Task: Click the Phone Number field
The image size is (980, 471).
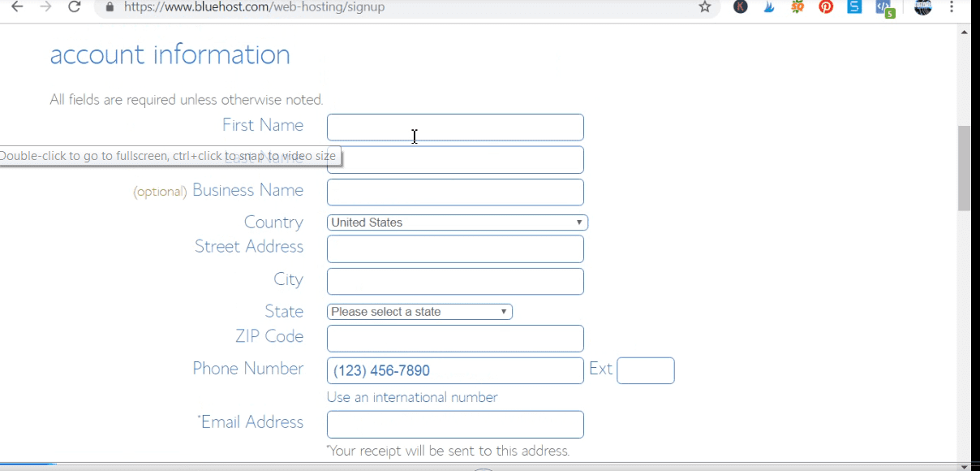Action: click(455, 371)
